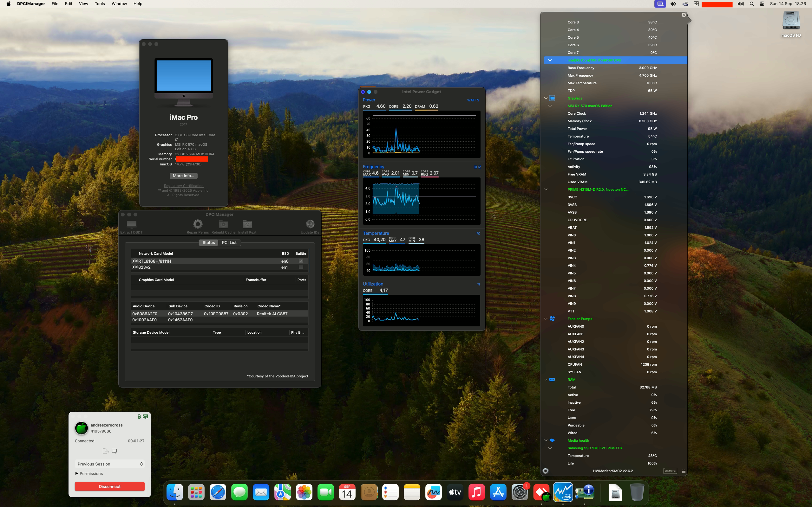Click the Rebuild Cache icon
The width and height of the screenshot is (812, 507).
(224, 224)
